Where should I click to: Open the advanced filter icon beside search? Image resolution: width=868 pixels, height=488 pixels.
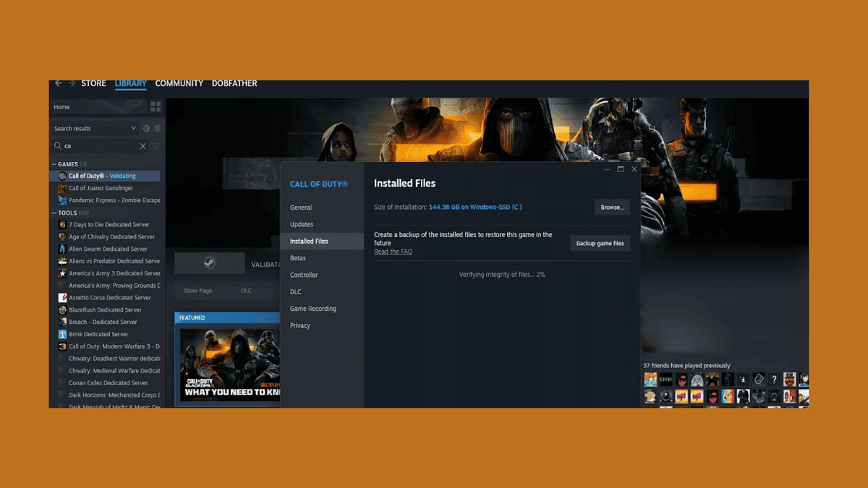[154, 147]
